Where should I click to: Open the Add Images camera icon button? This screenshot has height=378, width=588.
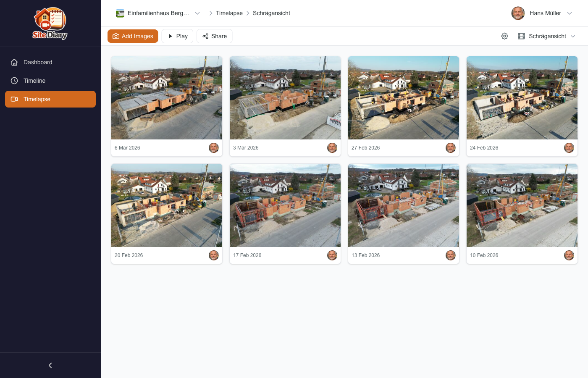[115, 36]
